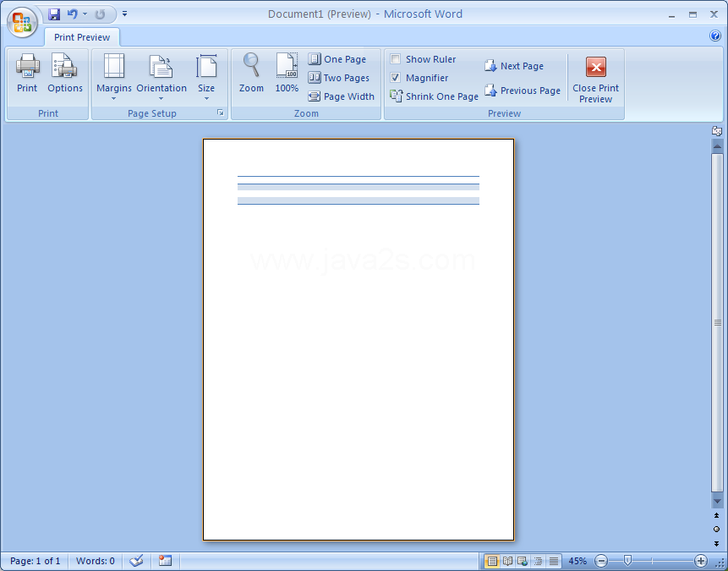Switch to Draft view
Viewport: 728px width, 571px height.
[x=554, y=561]
